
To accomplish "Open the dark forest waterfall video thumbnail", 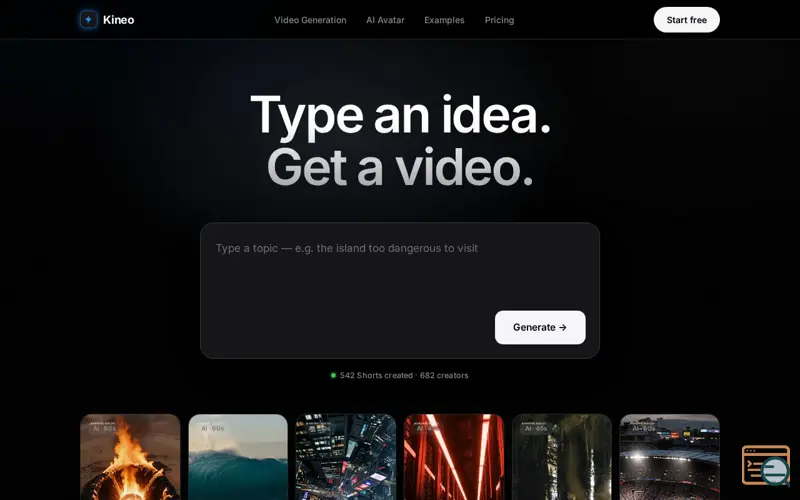I will pos(562,457).
